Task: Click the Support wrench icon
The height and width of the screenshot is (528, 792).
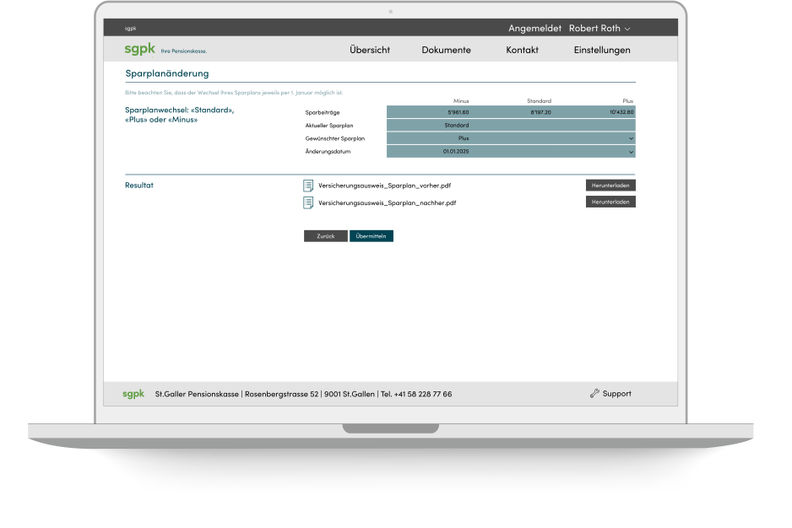Action: pyautogui.click(x=595, y=394)
